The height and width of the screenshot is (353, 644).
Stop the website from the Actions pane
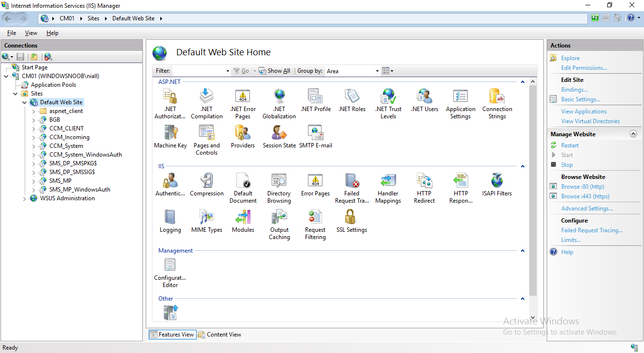click(x=567, y=165)
